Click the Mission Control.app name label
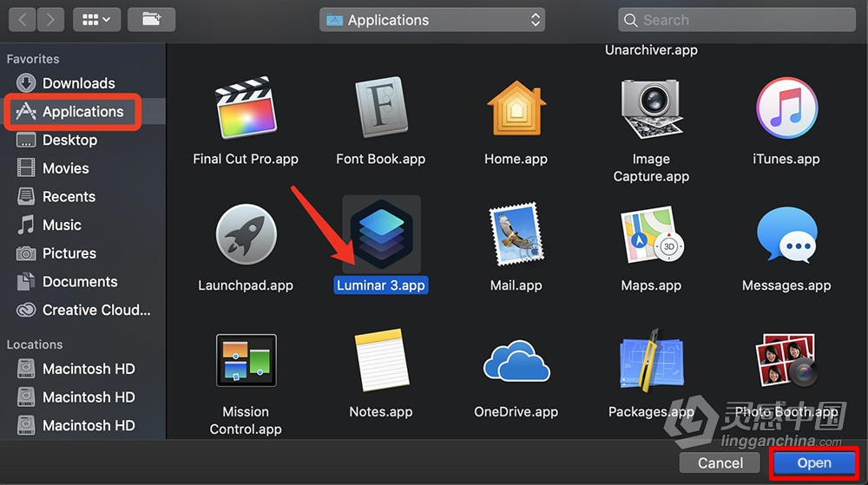 [246, 420]
